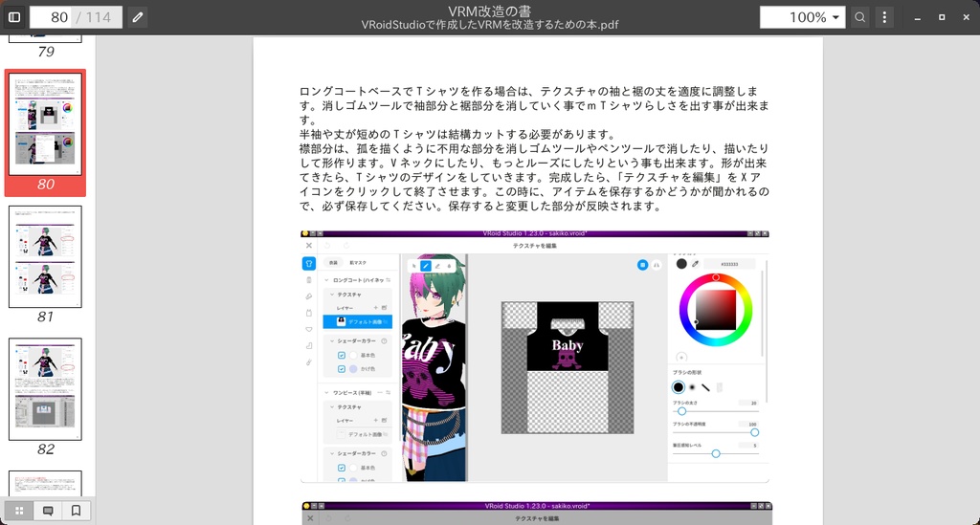This screenshot has height=525, width=980.
Task: Select page 80 thumbnail
Action: pyautogui.click(x=45, y=124)
